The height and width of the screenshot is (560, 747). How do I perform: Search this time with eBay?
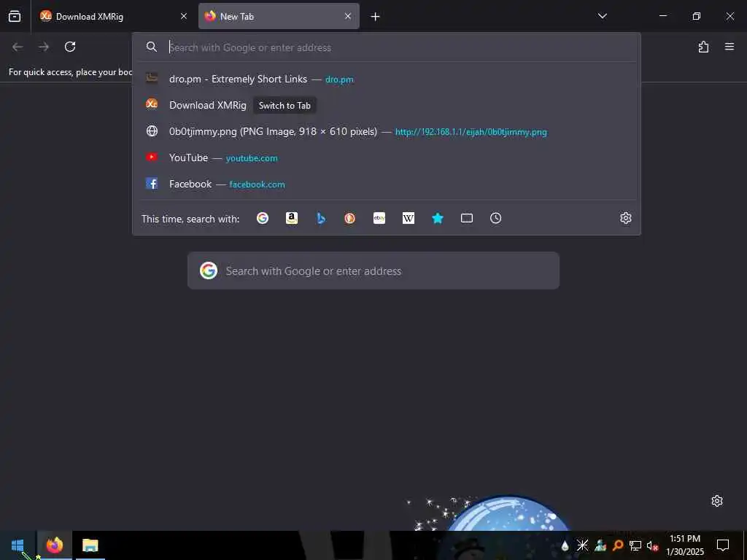tap(379, 218)
